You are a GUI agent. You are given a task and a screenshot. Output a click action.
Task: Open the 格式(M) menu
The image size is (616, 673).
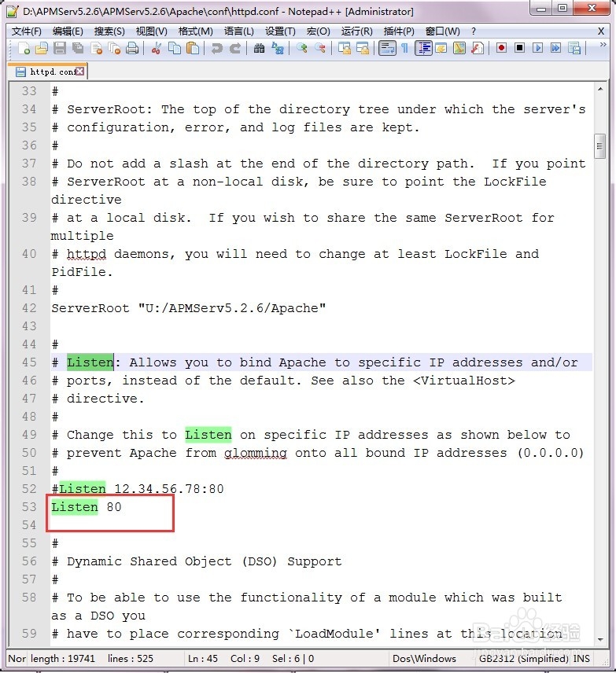pyautogui.click(x=195, y=31)
